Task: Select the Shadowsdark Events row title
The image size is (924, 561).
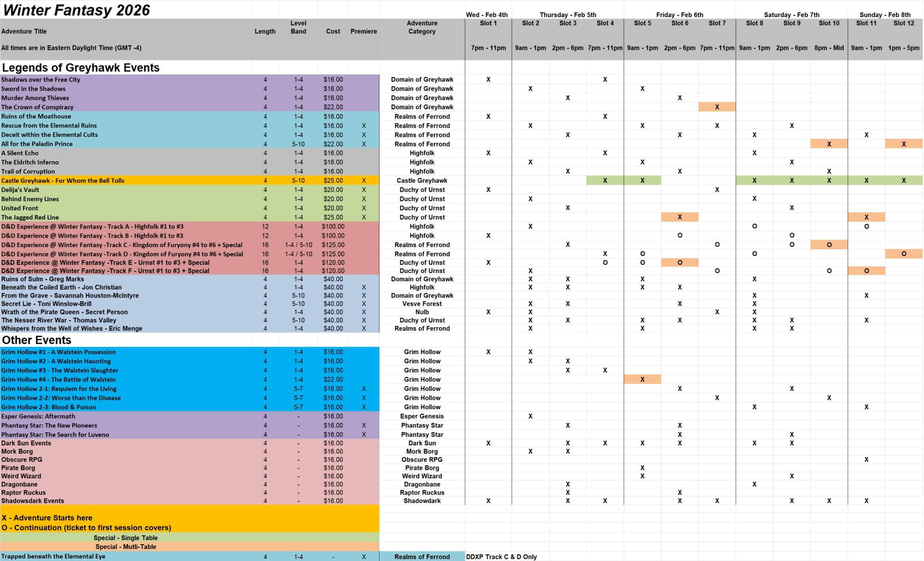Action: [x=32, y=501]
